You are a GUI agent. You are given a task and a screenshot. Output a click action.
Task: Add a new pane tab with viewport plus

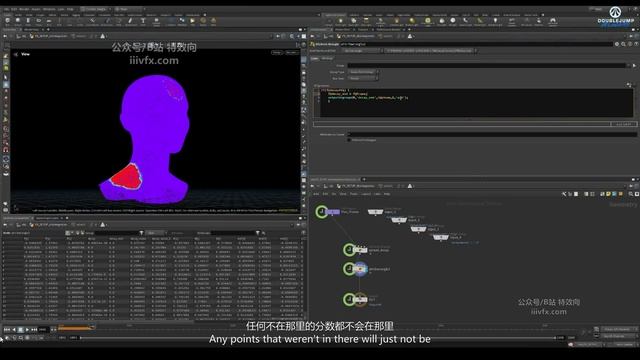[49, 29]
